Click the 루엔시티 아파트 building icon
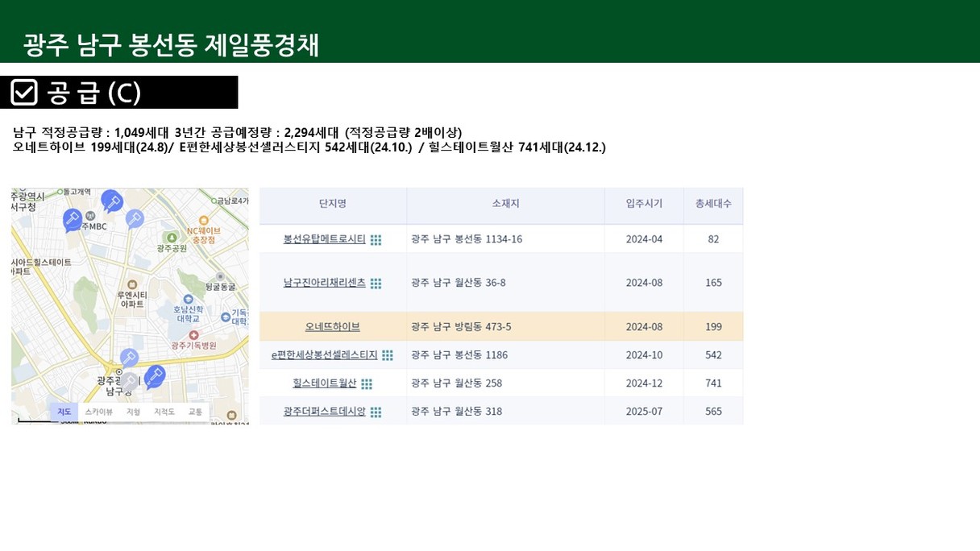The height and width of the screenshot is (551, 980). (132, 284)
